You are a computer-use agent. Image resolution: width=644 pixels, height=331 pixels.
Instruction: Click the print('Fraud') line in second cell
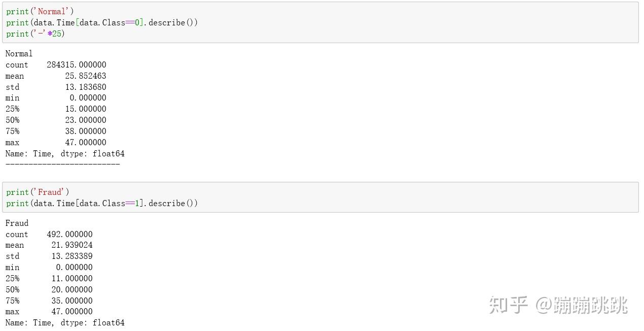tap(38, 192)
